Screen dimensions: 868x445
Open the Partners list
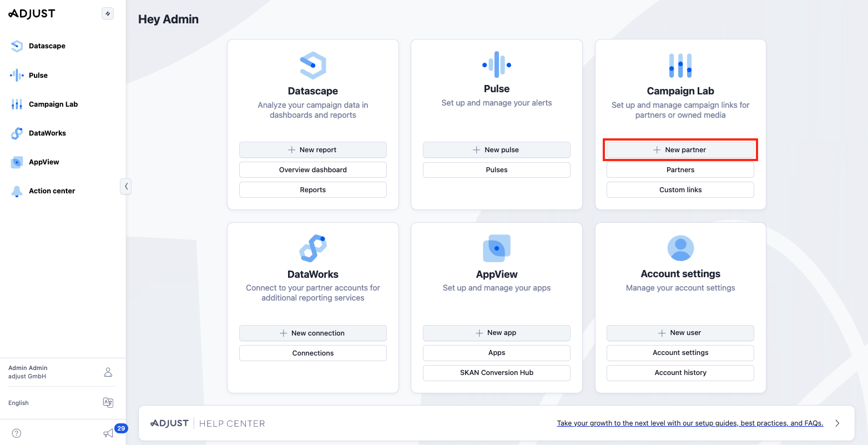tap(680, 170)
